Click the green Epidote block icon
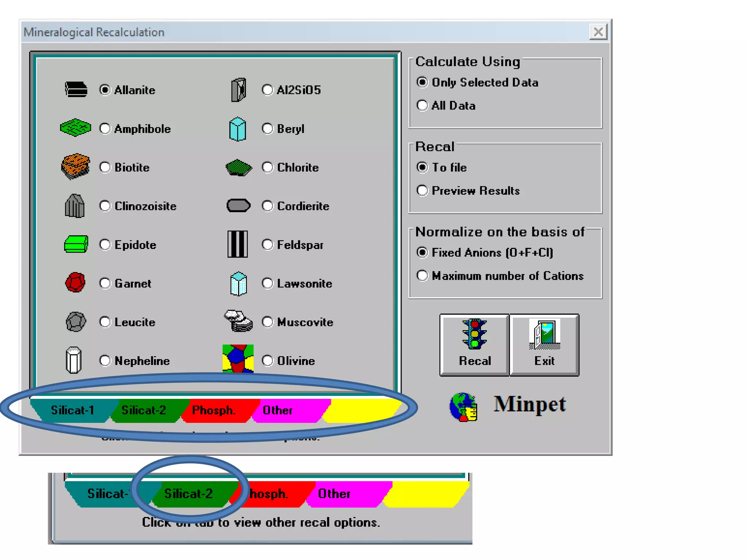 (76, 244)
